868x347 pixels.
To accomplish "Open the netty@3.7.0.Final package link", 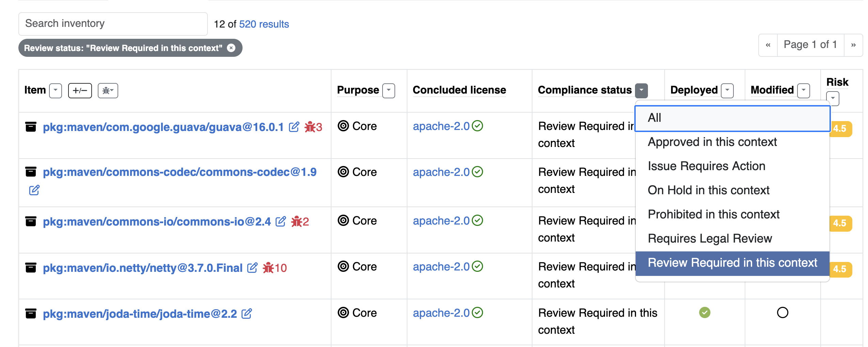I will click(143, 268).
